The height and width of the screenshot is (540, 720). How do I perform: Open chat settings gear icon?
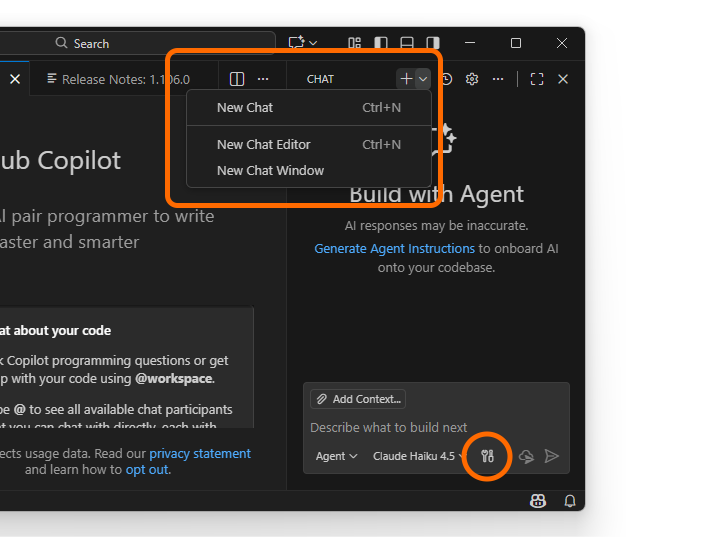[472, 79]
